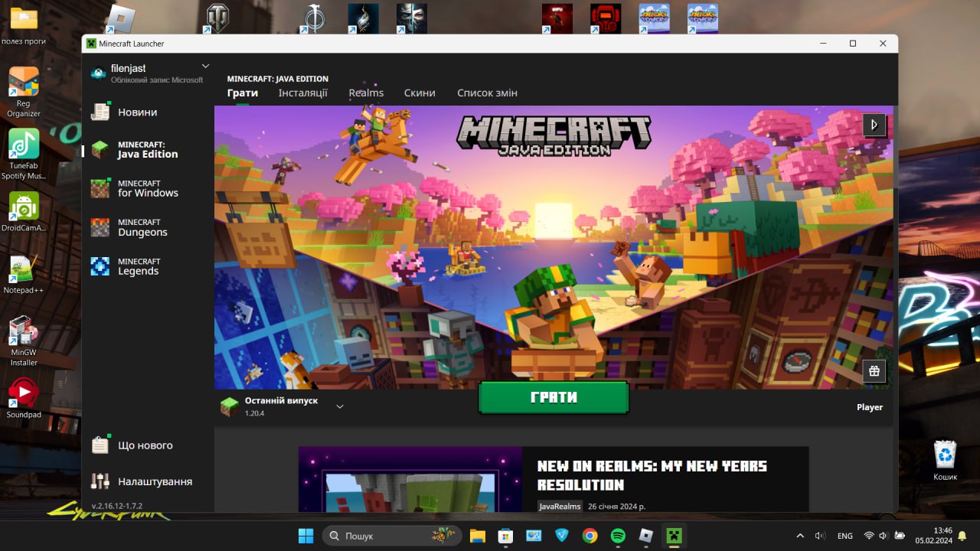Switch to the Інсталяції tab

click(303, 93)
